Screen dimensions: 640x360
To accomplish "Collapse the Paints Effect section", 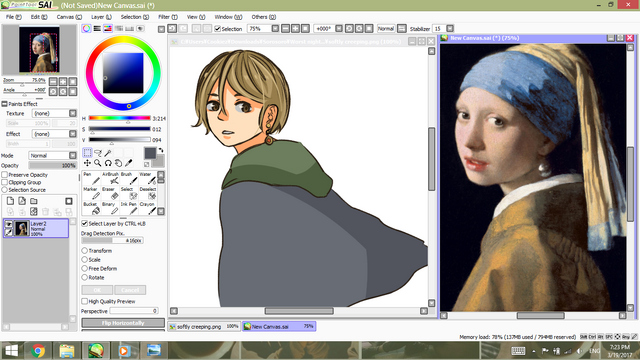I will point(4,104).
